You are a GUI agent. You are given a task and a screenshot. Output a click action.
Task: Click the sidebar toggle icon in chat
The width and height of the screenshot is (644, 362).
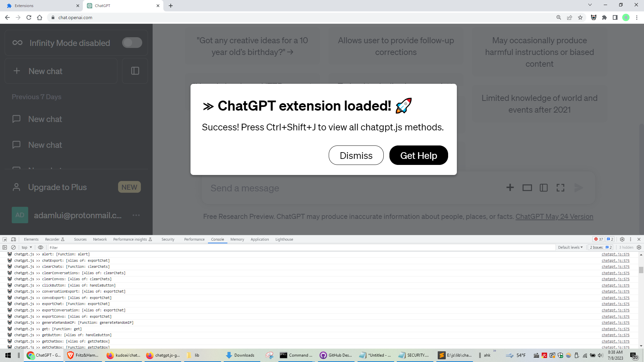tap(135, 71)
